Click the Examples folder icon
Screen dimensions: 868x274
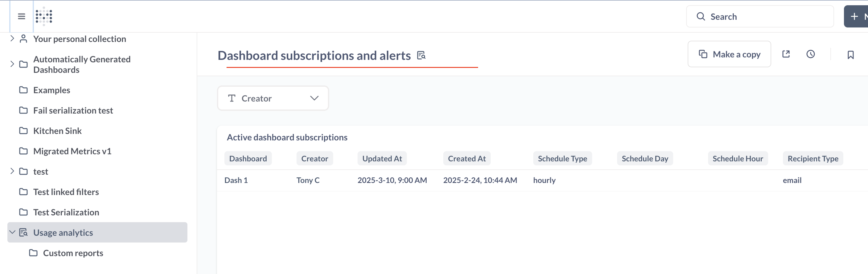23,90
